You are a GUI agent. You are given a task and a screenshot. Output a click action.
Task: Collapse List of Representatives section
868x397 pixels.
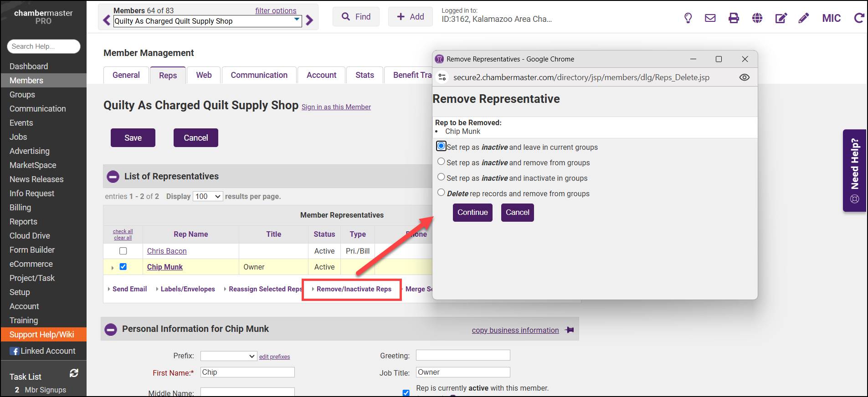click(113, 177)
